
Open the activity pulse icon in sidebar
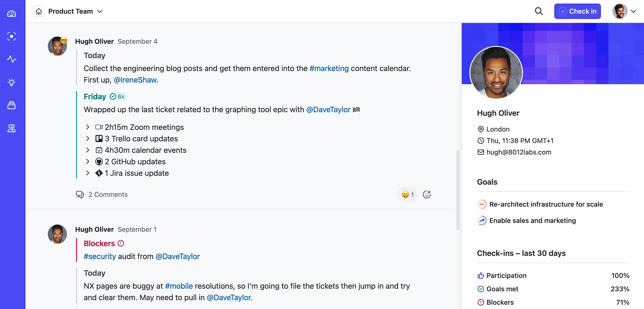click(11, 59)
